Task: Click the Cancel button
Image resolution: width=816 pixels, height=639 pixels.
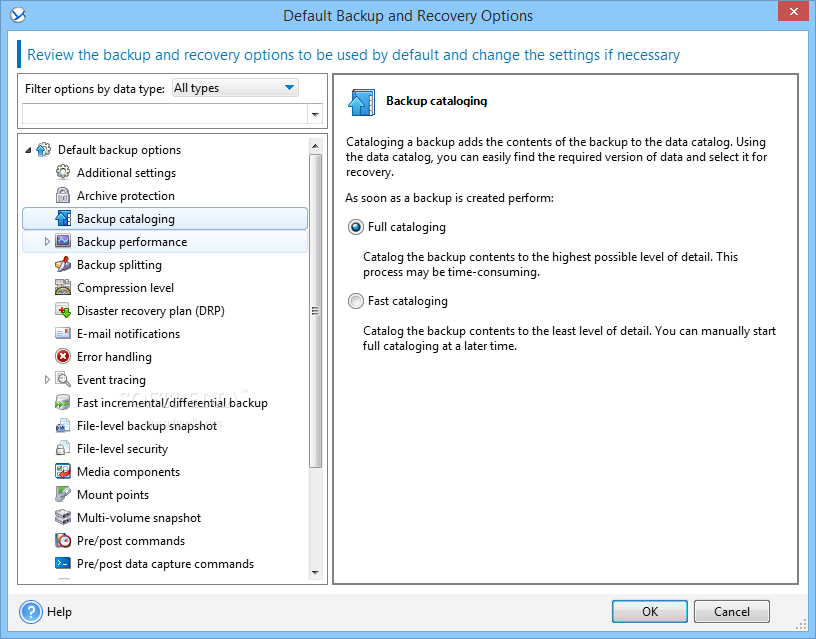Action: tap(732, 611)
